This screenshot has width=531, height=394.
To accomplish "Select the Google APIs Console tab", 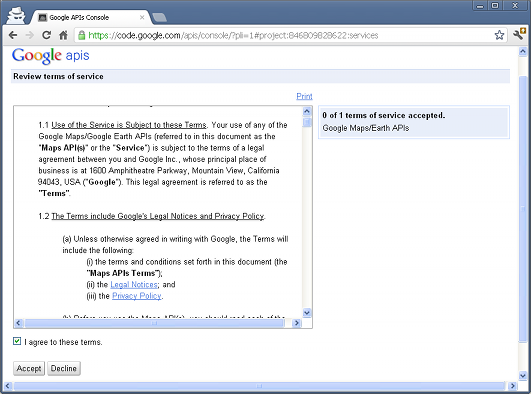I will click(x=90, y=17).
